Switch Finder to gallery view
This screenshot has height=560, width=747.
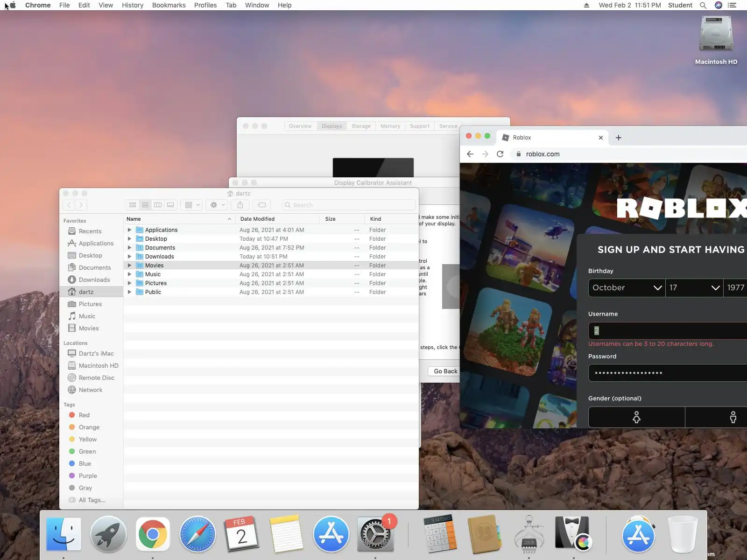click(170, 205)
